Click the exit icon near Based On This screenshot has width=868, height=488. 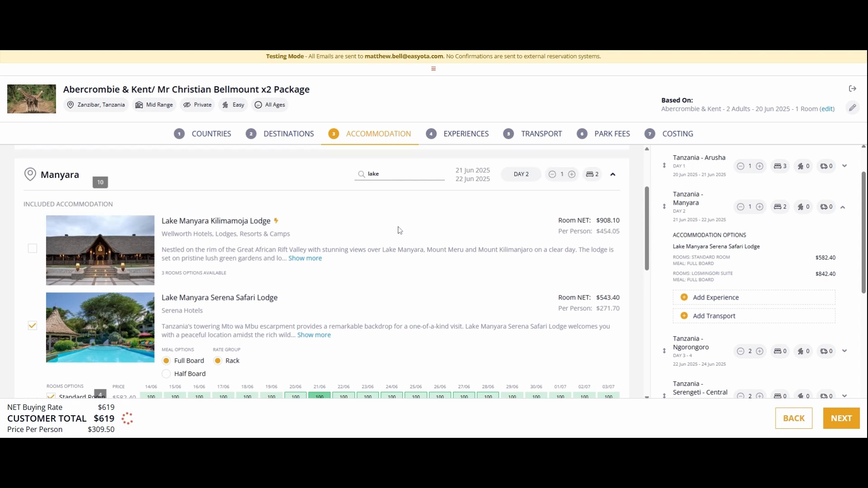pos(853,89)
